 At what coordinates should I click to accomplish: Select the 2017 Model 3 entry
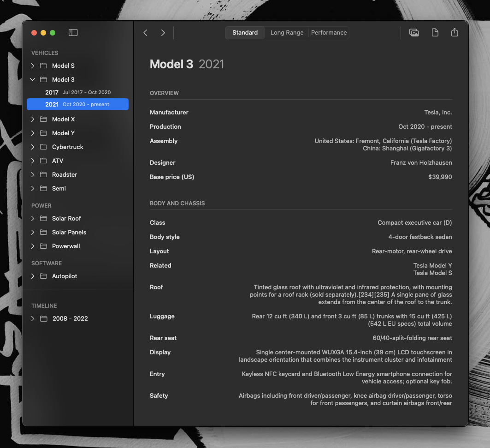77,92
